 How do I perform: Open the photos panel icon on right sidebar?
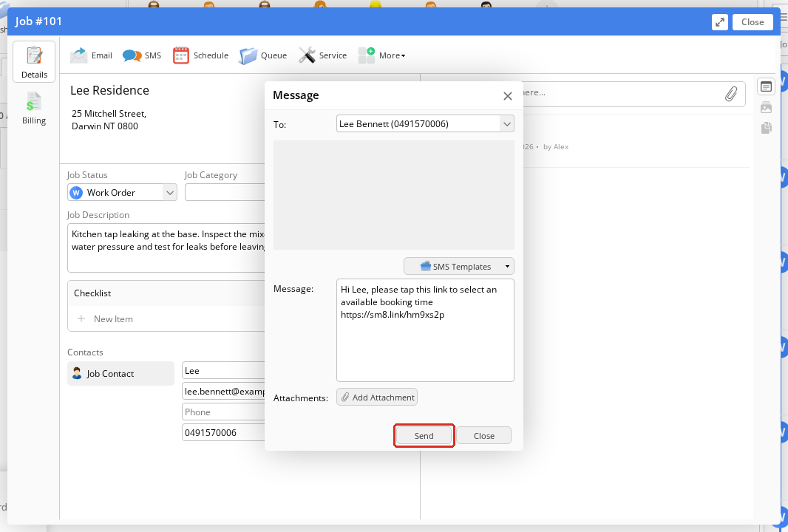pyautogui.click(x=766, y=107)
